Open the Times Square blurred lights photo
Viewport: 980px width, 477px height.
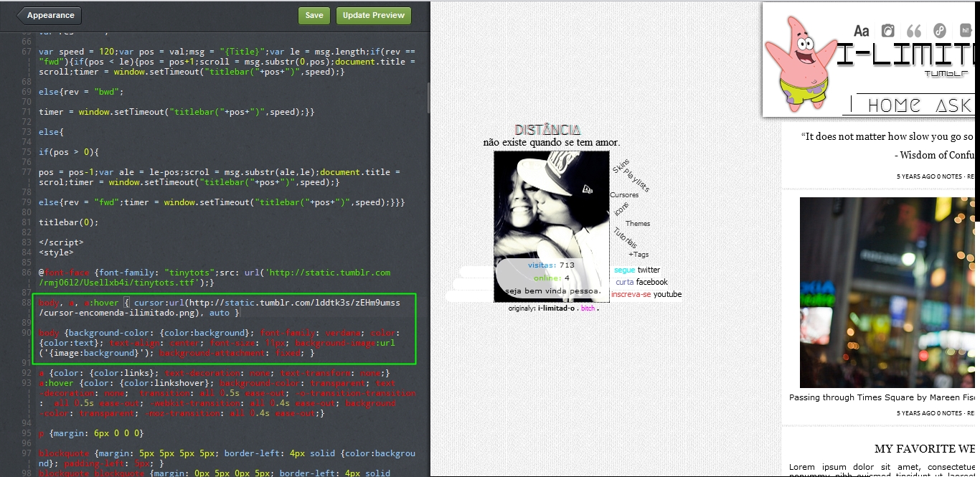(887, 293)
